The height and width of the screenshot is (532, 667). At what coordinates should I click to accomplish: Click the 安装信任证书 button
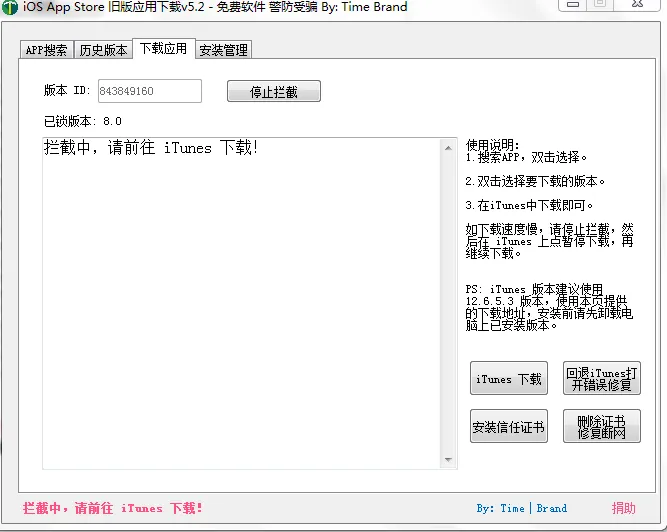pyautogui.click(x=509, y=427)
